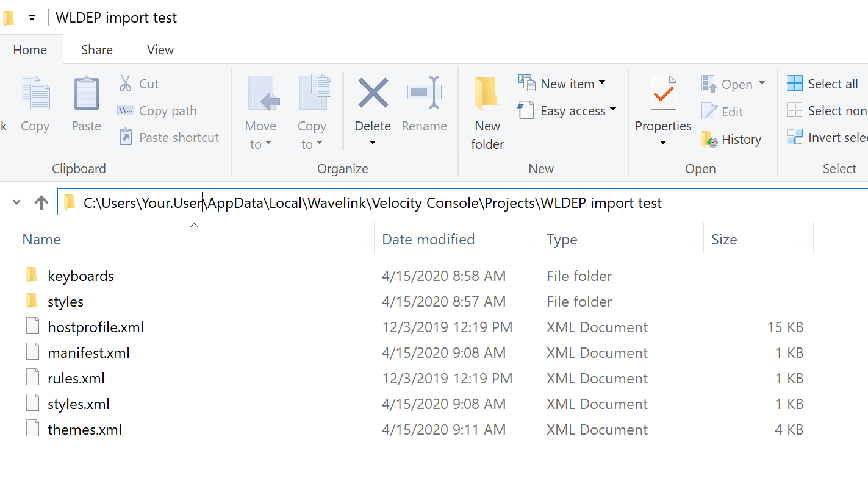Switch to the Share tab

[x=96, y=49]
